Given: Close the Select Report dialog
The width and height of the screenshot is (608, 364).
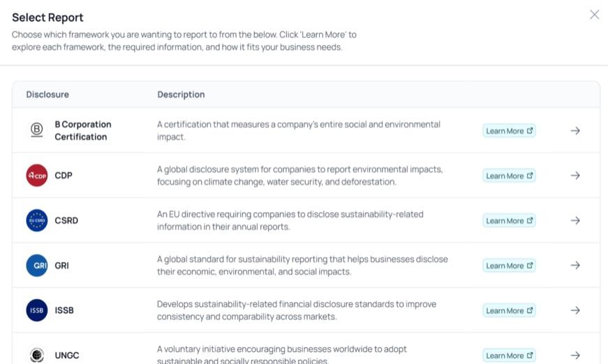Looking at the screenshot, I should [594, 15].
